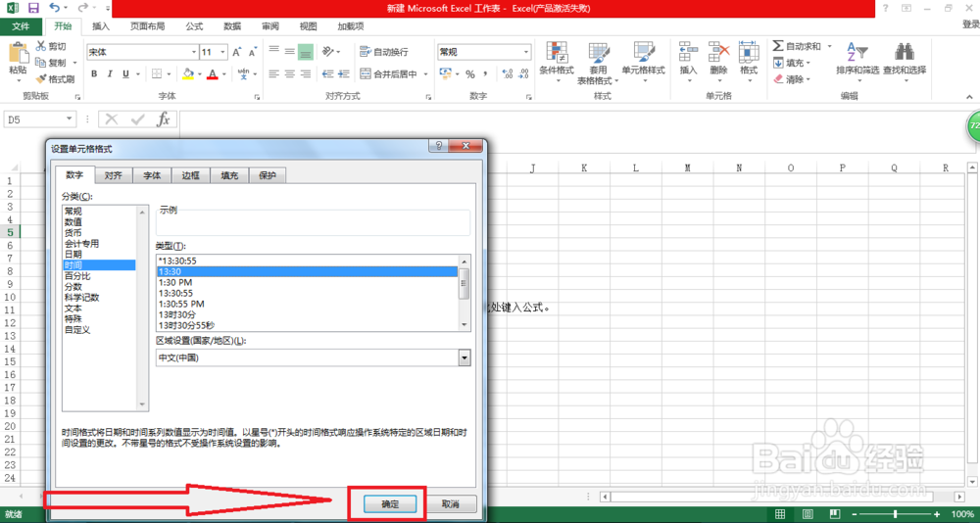Apply the yellow fill color bucket
This screenshot has width=980, height=523.
(x=188, y=73)
